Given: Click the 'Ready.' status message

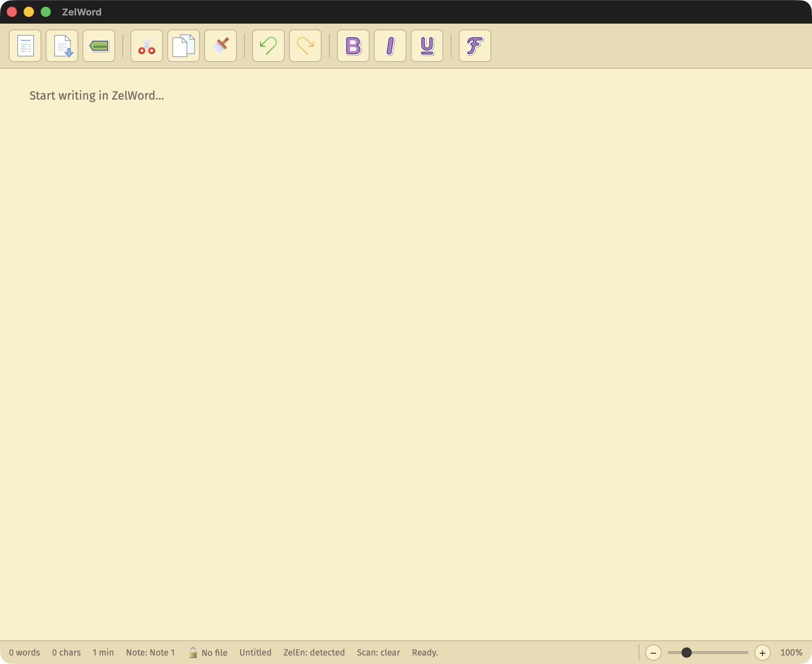Looking at the screenshot, I should point(425,653).
